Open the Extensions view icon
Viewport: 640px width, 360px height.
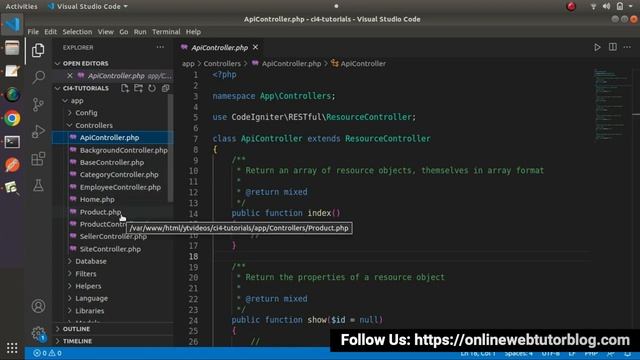pos(38,159)
